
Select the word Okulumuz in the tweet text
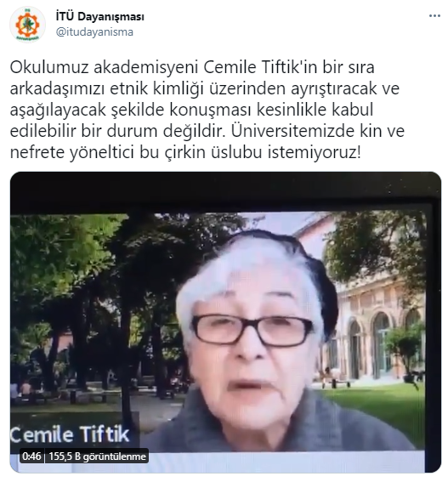point(49,68)
